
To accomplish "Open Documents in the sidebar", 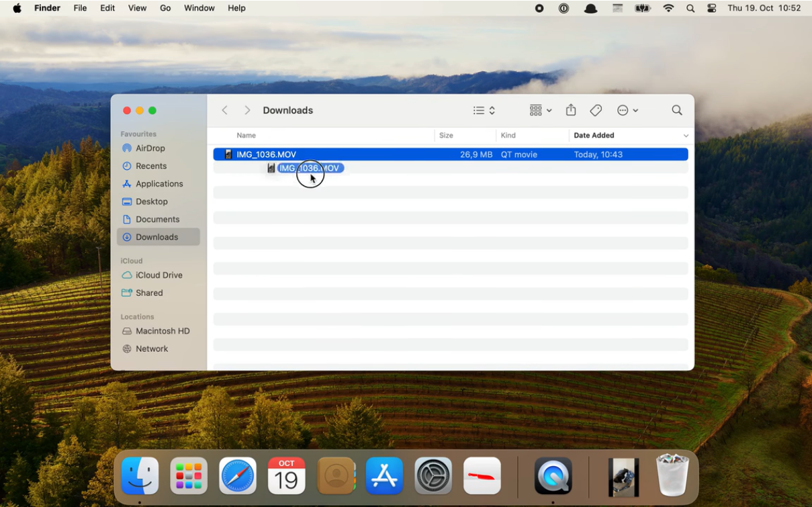I will (x=157, y=220).
